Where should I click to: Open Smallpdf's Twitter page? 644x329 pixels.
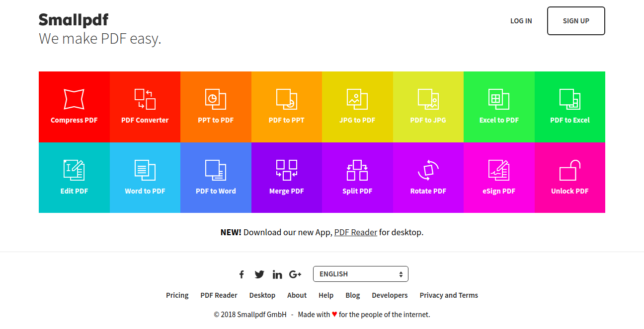pyautogui.click(x=259, y=274)
